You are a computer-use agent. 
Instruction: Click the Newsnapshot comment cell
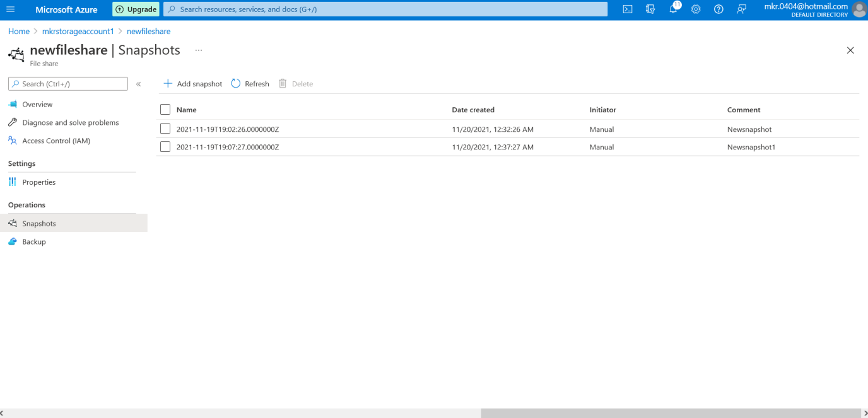pyautogui.click(x=749, y=129)
